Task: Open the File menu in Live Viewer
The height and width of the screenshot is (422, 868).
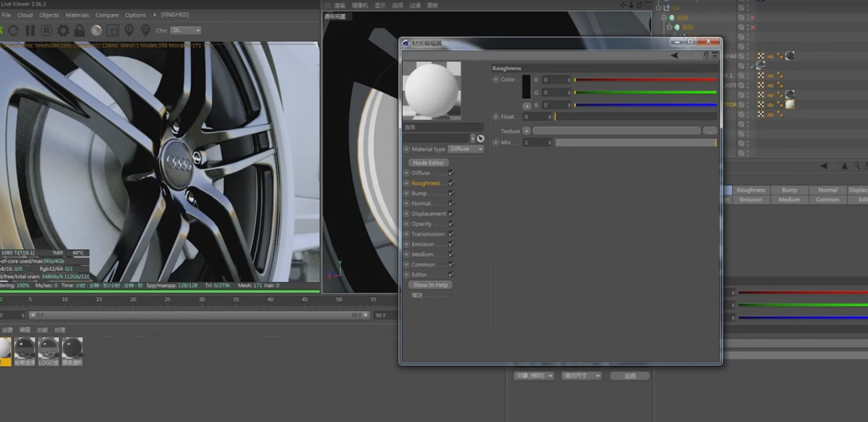Action: coord(6,15)
